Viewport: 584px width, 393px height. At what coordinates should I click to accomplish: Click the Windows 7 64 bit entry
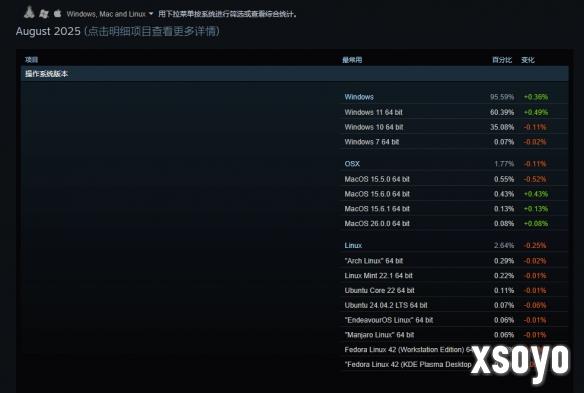[x=372, y=142]
